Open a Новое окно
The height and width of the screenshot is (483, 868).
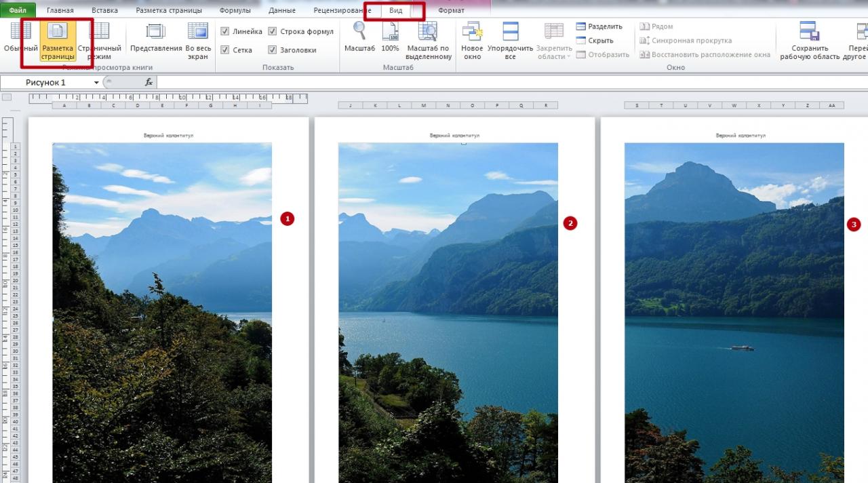coord(472,32)
